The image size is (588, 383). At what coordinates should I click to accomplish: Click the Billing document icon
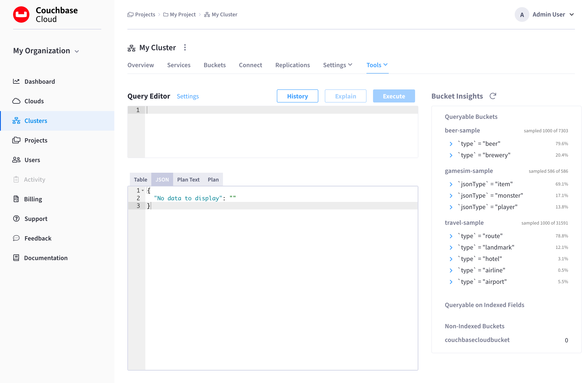point(16,199)
